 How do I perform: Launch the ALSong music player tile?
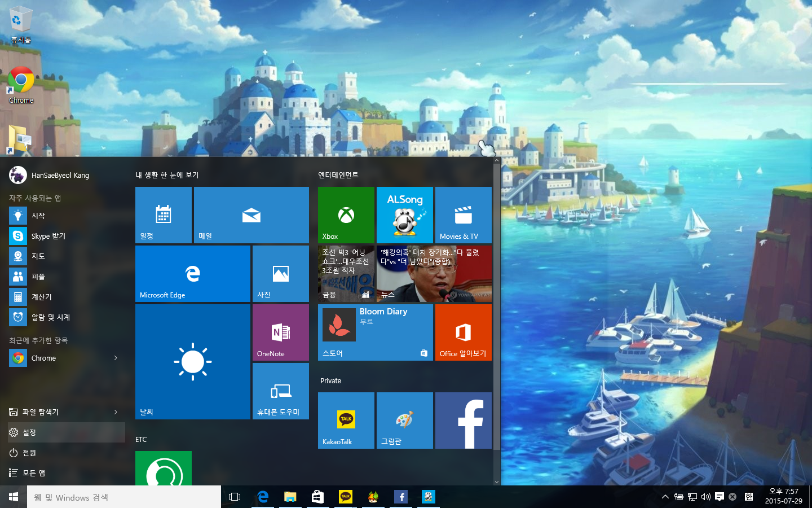pos(404,215)
